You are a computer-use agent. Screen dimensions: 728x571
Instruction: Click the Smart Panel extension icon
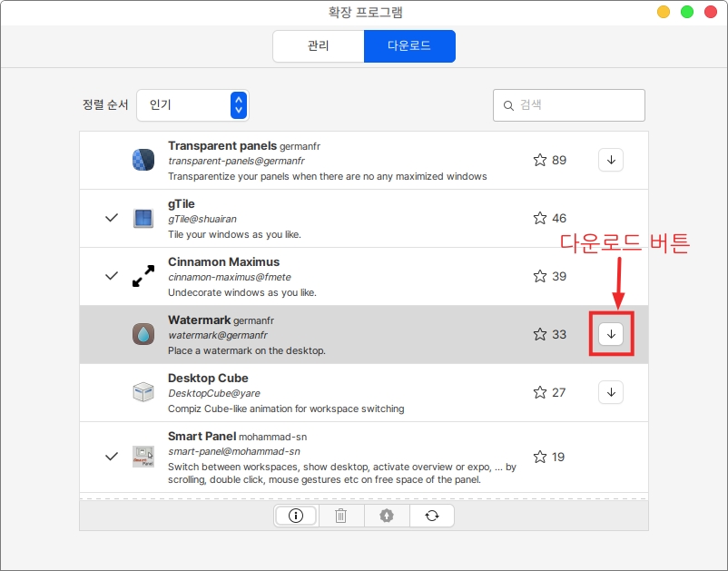click(143, 456)
